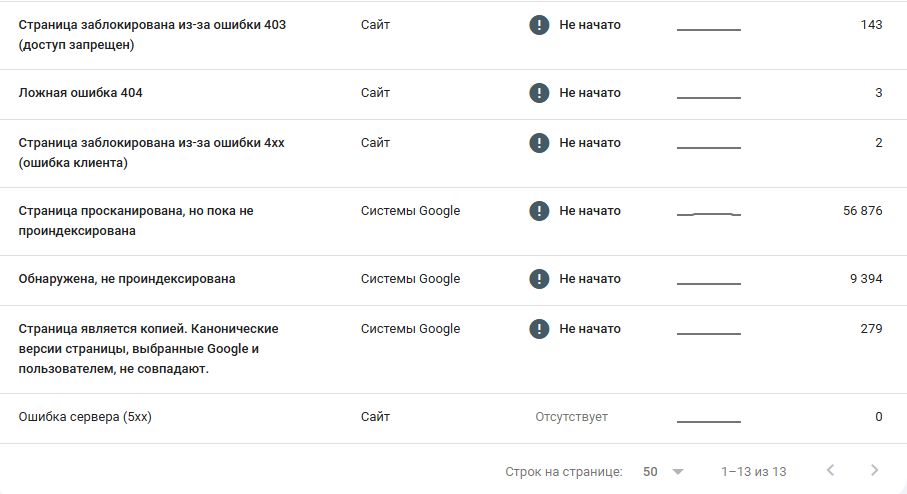Go to next page with right chevron
The width and height of the screenshot is (907, 494).
tap(874, 470)
